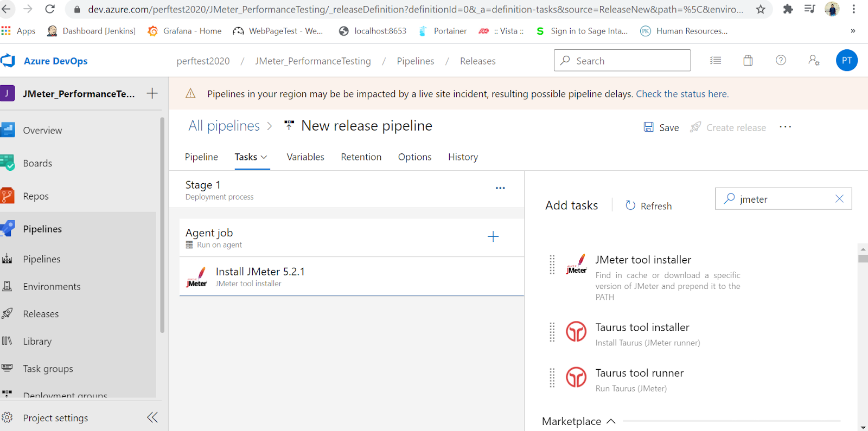The height and width of the screenshot is (431, 868).
Task: Click the Overview sidebar icon
Action: click(8, 130)
